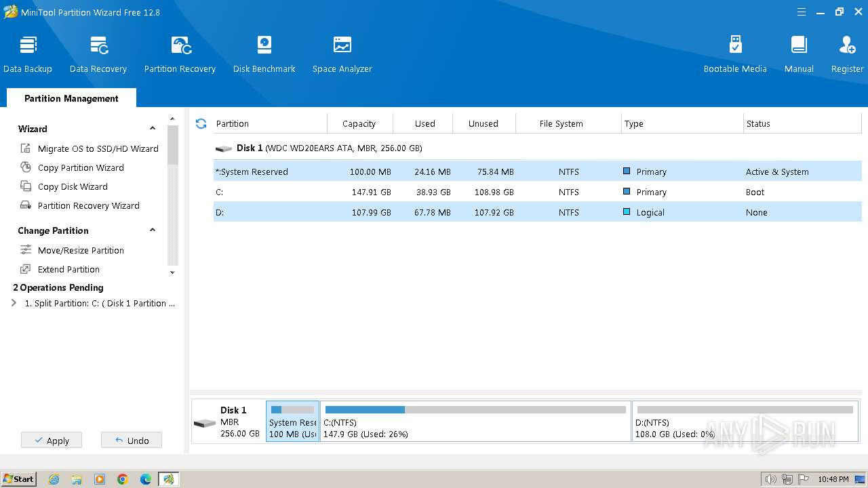868x488 pixels.
Task: Open the Windows Start menu
Action: (19, 479)
